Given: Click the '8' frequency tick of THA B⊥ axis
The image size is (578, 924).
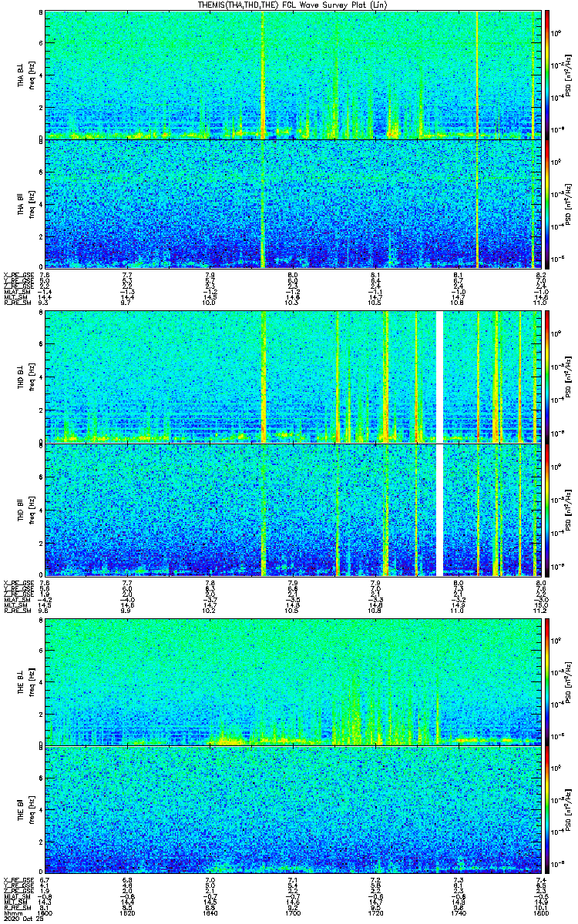Looking at the screenshot, I should tap(41, 13).
